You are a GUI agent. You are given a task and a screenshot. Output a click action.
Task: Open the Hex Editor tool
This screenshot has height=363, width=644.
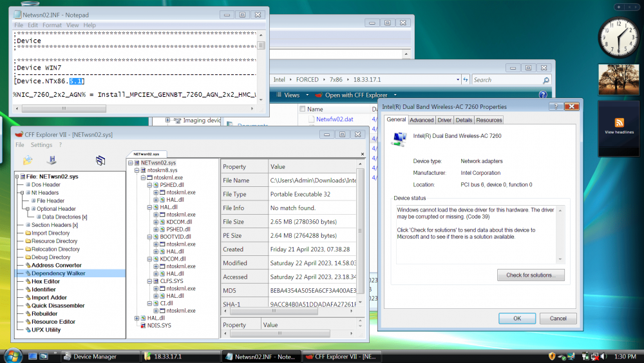pyautogui.click(x=46, y=281)
